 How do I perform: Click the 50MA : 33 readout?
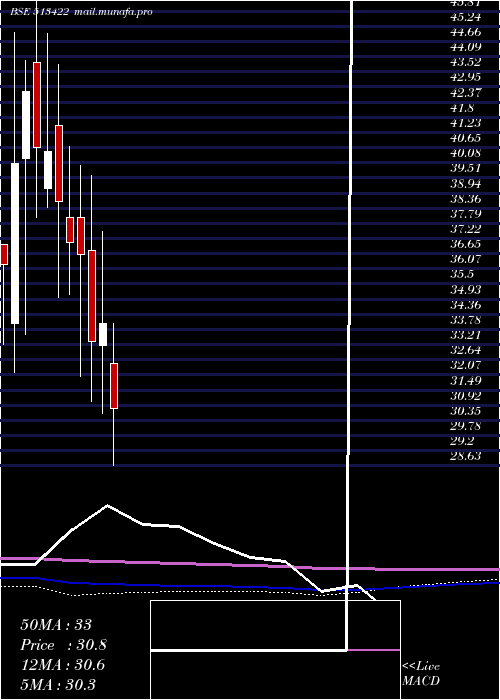tap(56, 625)
